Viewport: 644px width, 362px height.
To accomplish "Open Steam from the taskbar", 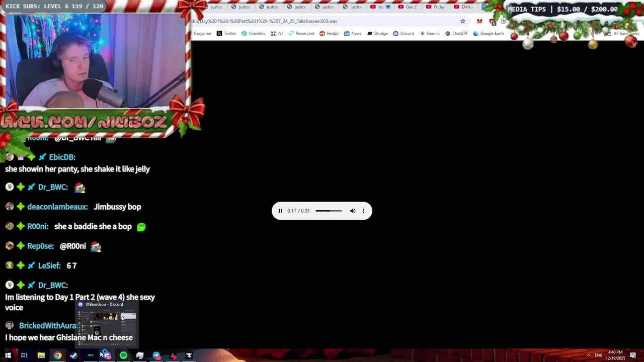I will pos(74,355).
